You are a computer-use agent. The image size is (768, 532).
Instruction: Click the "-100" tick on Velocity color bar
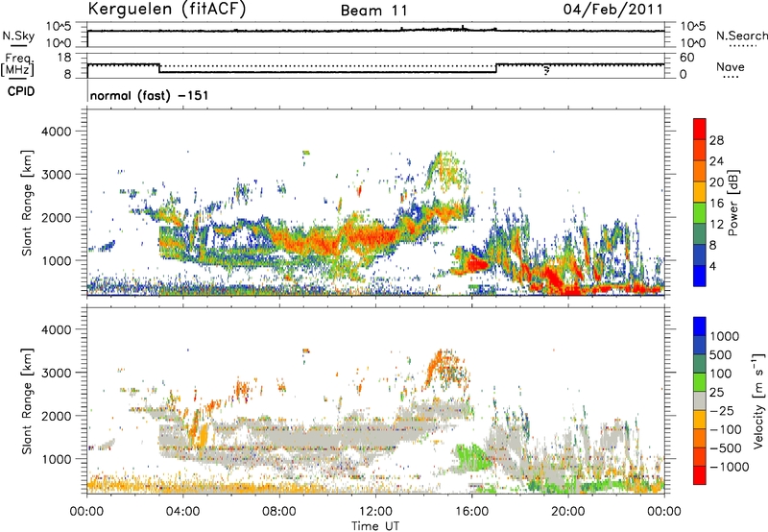click(x=726, y=429)
